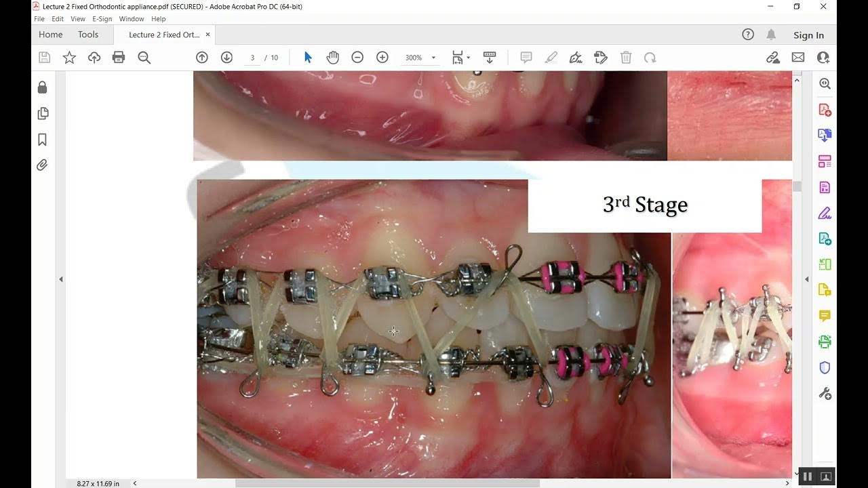This screenshot has height=488, width=868.
Task: Open the page thumbnails panel
Action: (42, 113)
